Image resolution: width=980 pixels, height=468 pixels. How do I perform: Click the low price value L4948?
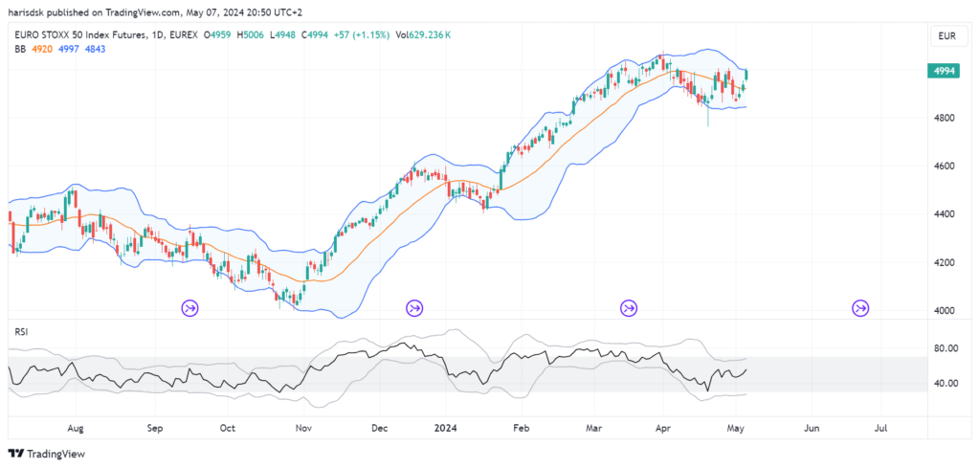coord(281,35)
